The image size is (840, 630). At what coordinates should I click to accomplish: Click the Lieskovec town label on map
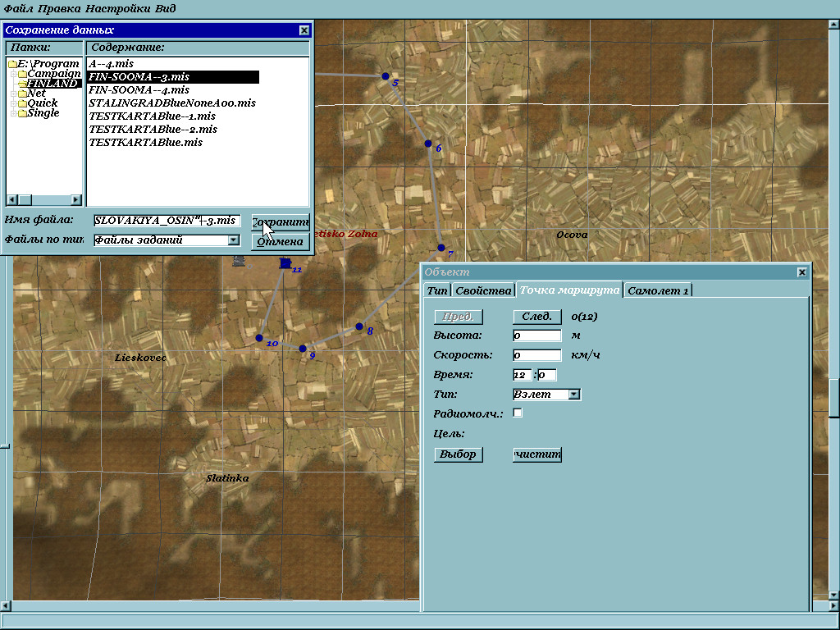pyautogui.click(x=140, y=358)
